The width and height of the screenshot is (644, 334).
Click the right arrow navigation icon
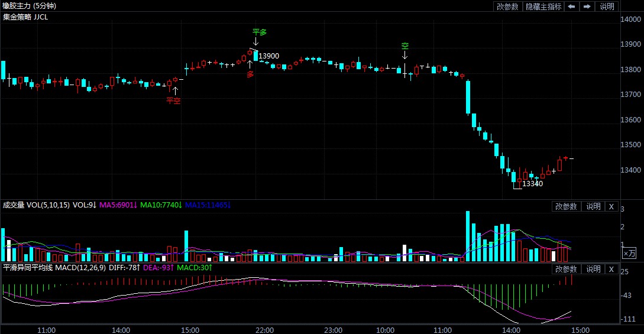(x=587, y=7)
